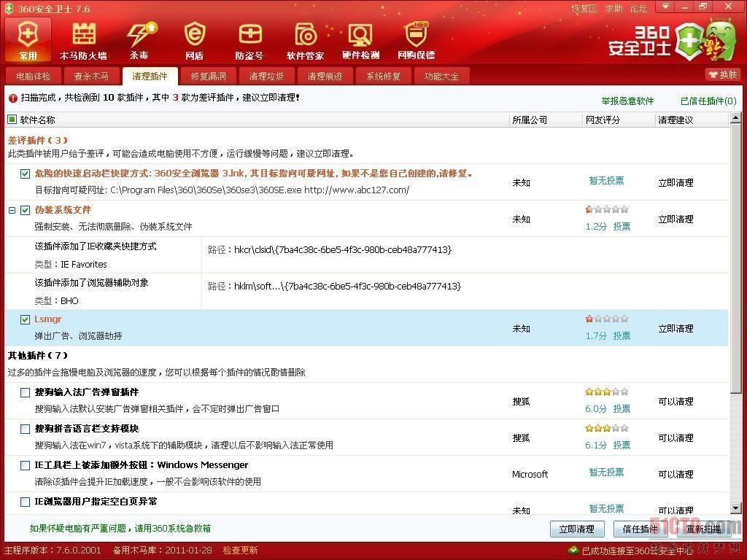Click the vertical scrollbar thumb
The width and height of the screenshot is (747, 560).
[735, 258]
